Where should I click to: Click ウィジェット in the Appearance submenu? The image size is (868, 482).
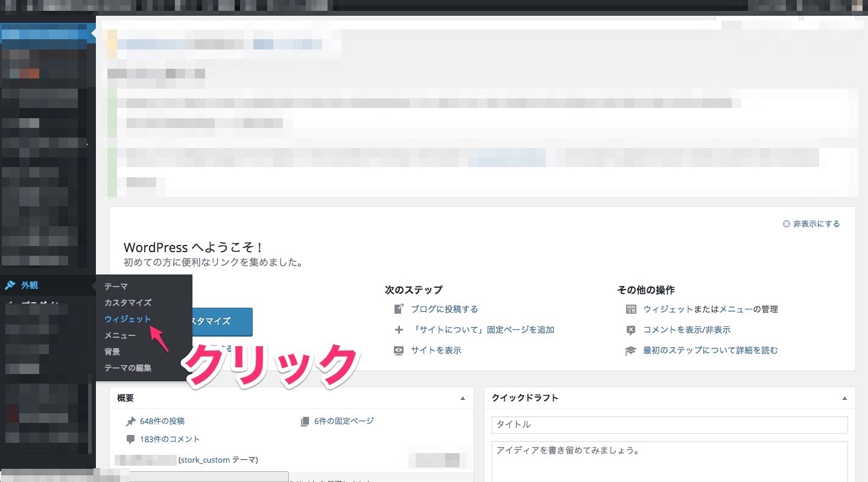click(x=128, y=319)
